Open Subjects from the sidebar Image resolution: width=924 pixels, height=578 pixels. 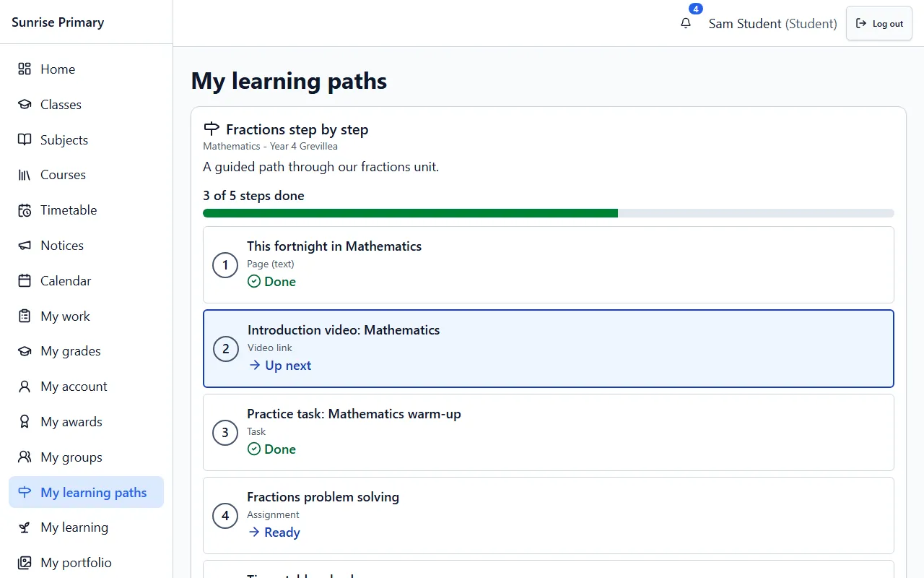point(87,140)
